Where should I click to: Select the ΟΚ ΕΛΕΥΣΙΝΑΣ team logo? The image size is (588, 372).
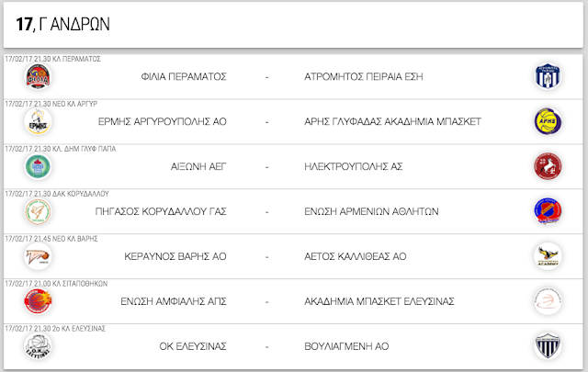pyautogui.click(x=38, y=346)
